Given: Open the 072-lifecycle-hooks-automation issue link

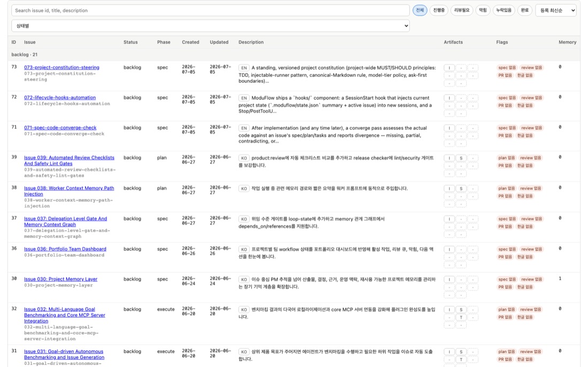Looking at the screenshot, I should click(60, 97).
